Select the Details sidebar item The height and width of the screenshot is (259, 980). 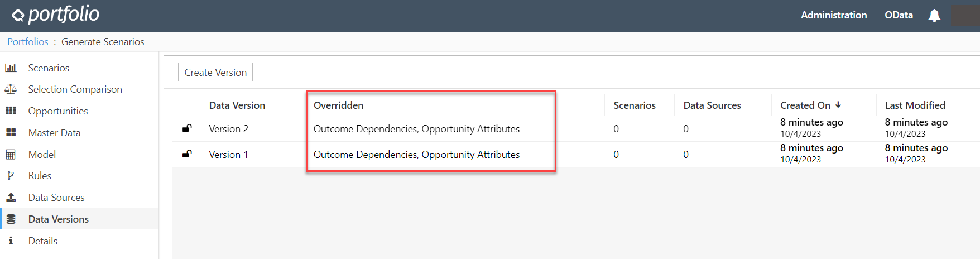[x=43, y=241]
